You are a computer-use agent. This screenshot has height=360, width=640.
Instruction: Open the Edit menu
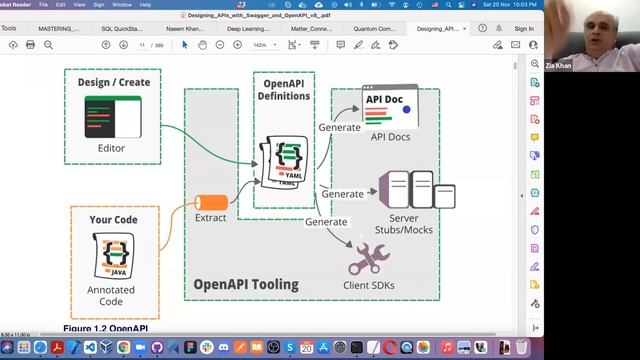[60, 5]
